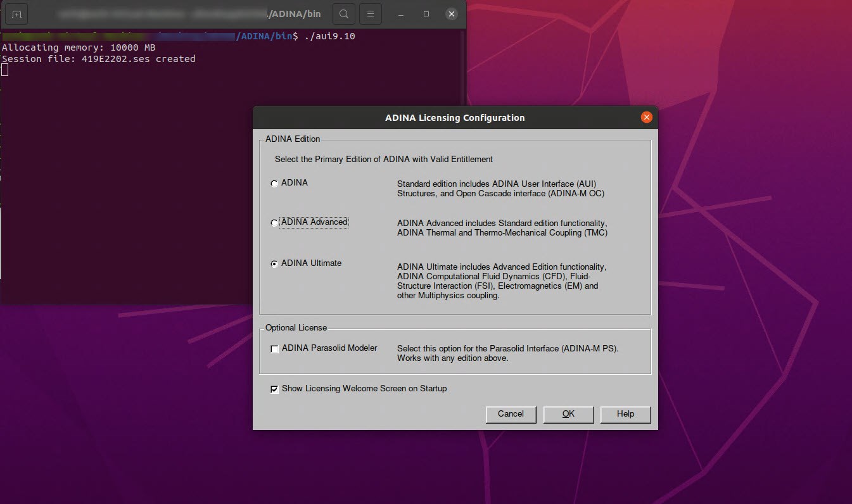Open Help for licensing options

coord(625,414)
